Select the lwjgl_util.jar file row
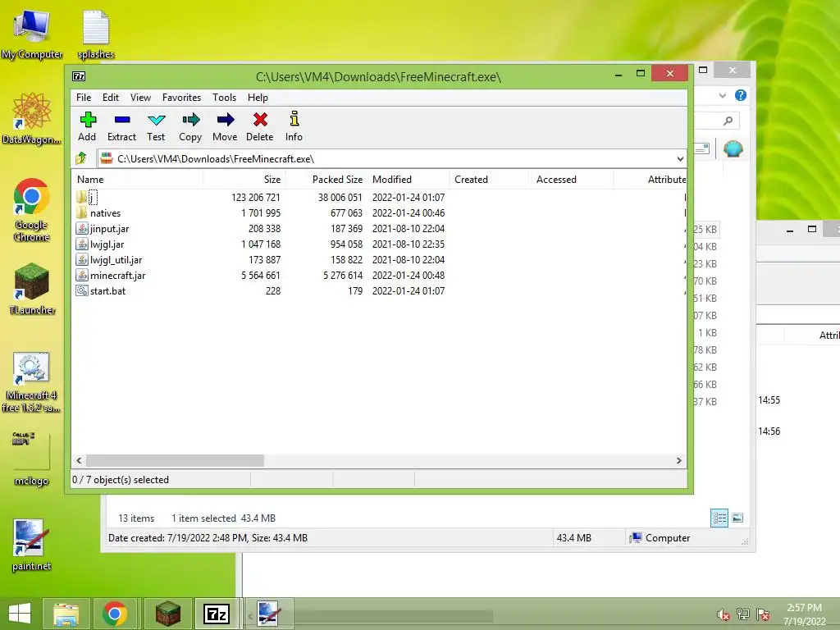 pos(379,260)
